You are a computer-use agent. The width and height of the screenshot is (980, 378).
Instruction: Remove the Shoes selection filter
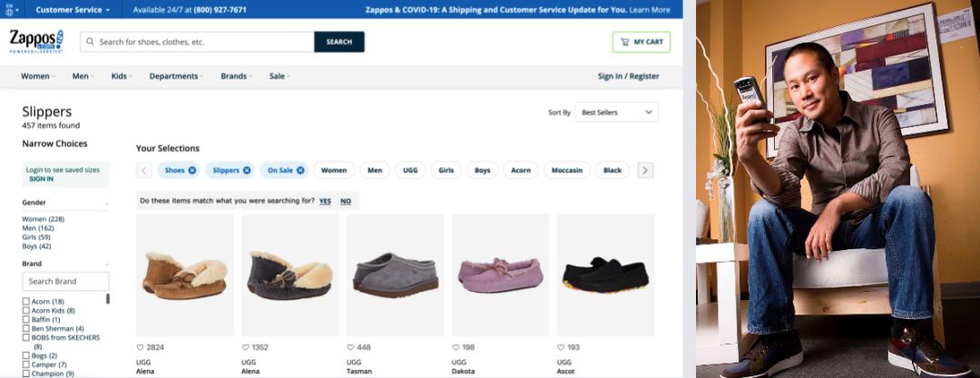(192, 170)
